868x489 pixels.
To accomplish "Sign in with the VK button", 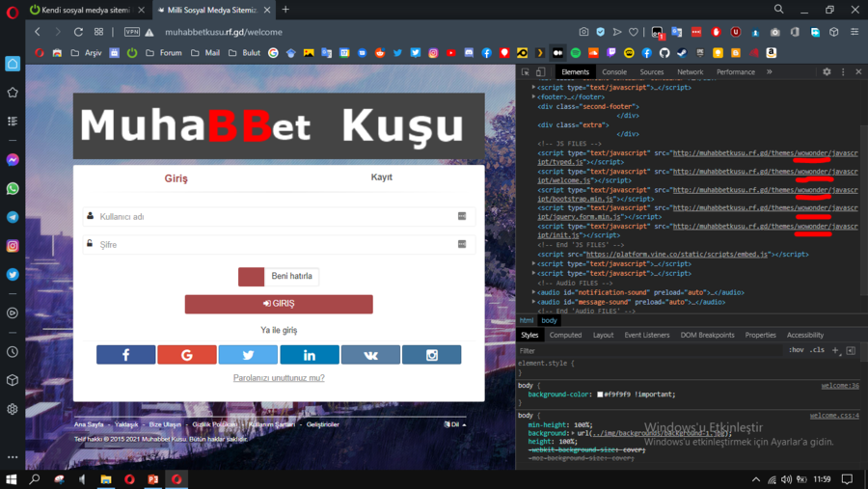I will (x=370, y=354).
